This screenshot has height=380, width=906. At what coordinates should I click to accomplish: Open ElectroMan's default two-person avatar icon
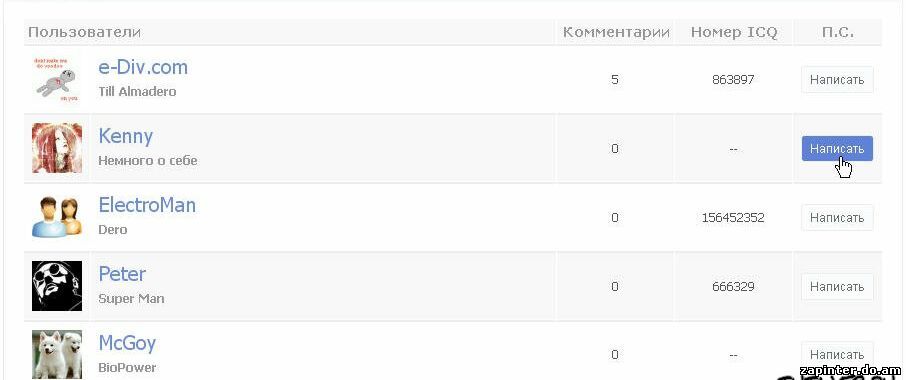click(x=57, y=217)
